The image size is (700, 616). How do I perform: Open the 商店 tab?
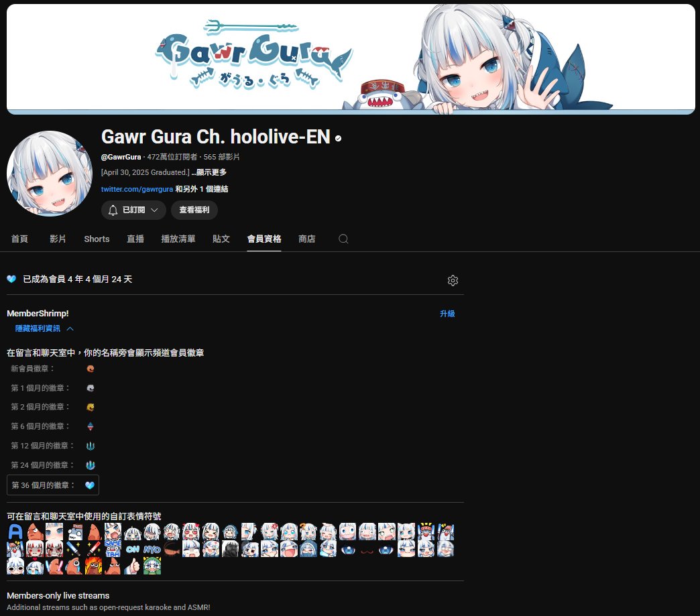point(306,239)
